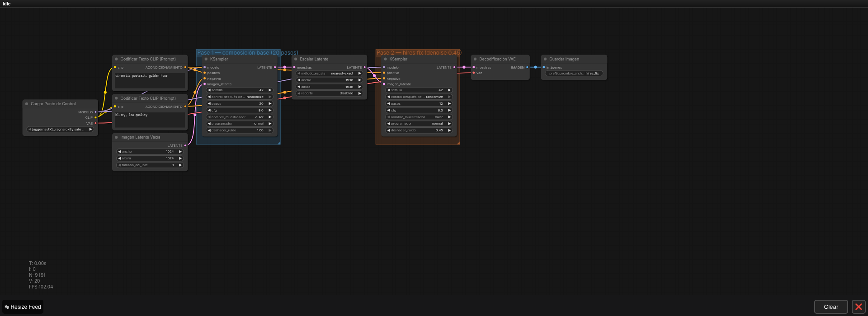The width and height of the screenshot is (868, 316).
Task: Click the FPS:102.04 stats readout
Action: click(41, 287)
